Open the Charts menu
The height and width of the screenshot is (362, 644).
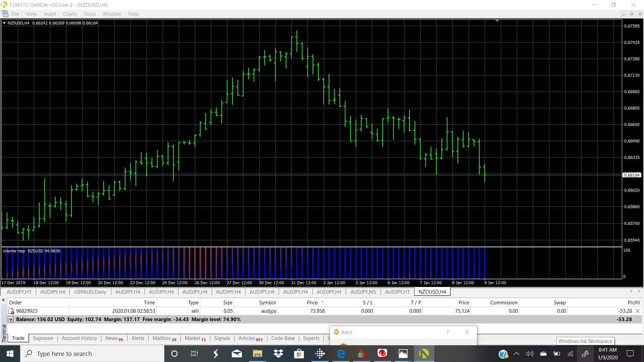tap(70, 14)
